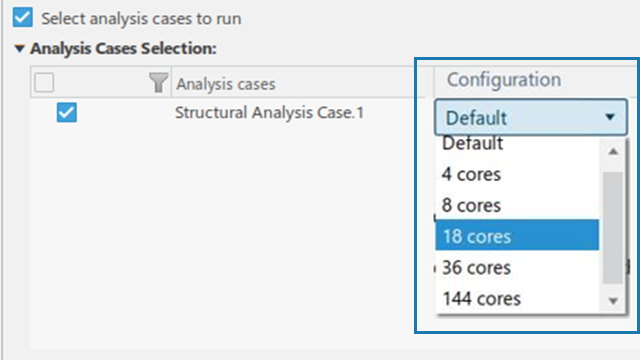Click the Select analysis cases to run label
Screen dimensions: 640x360
tap(141, 18)
